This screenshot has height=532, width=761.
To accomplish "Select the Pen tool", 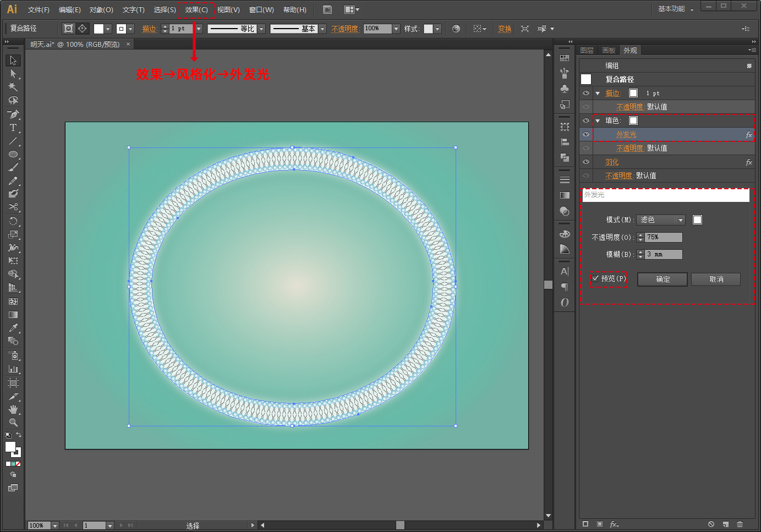I will click(13, 114).
